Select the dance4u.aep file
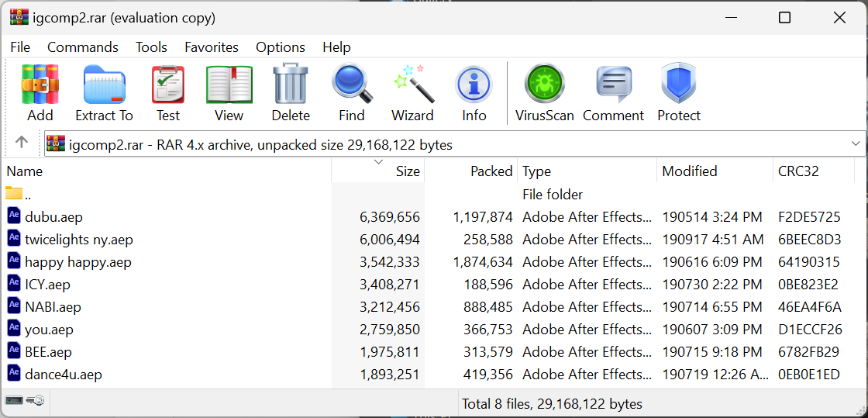868x418 pixels. (x=63, y=375)
